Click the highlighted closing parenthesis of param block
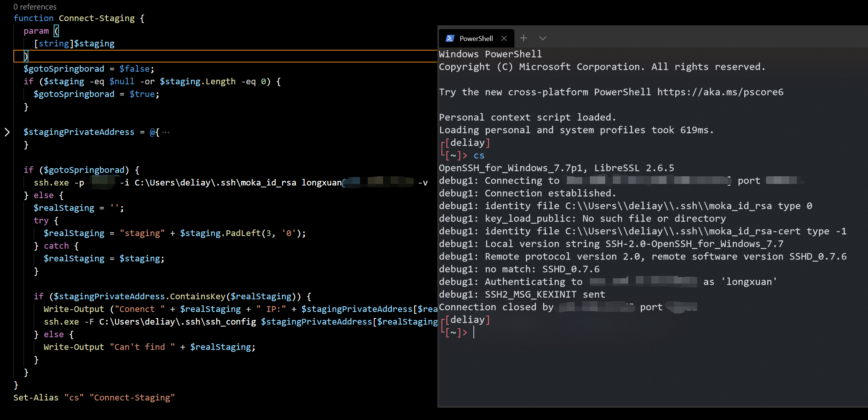This screenshot has height=420, width=868. [x=25, y=56]
